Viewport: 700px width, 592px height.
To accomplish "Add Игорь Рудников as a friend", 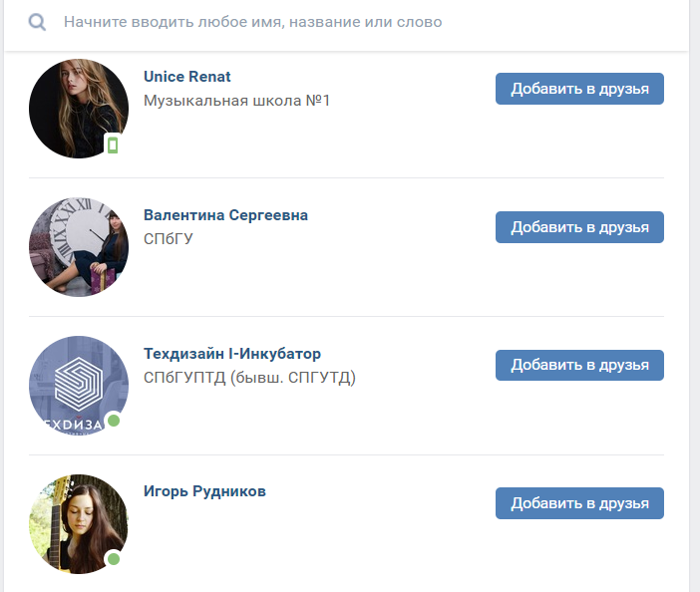I will point(579,503).
